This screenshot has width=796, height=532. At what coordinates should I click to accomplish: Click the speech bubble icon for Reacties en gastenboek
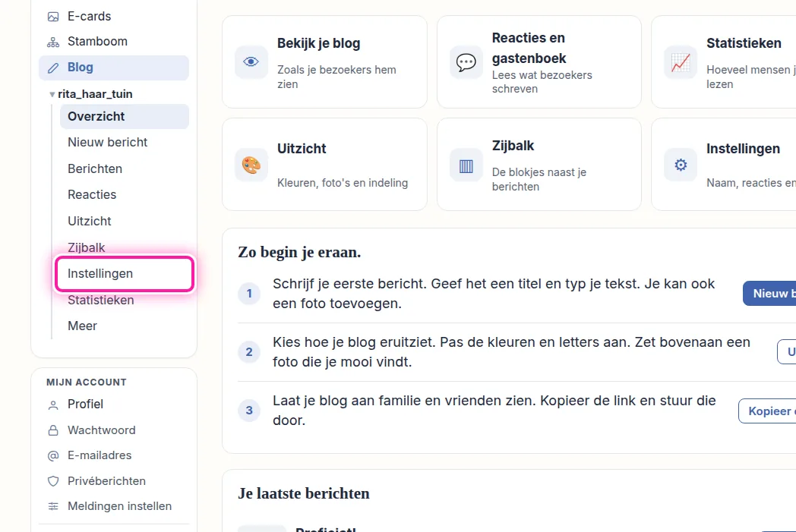466,62
